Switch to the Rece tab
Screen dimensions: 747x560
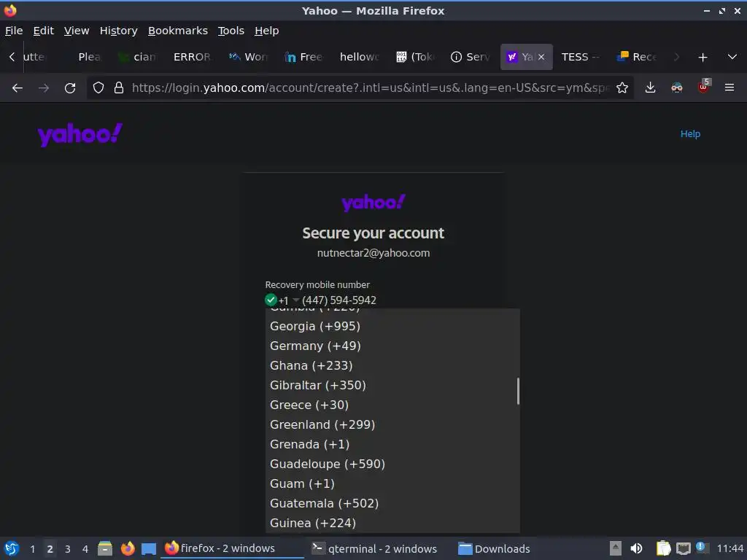(638, 57)
